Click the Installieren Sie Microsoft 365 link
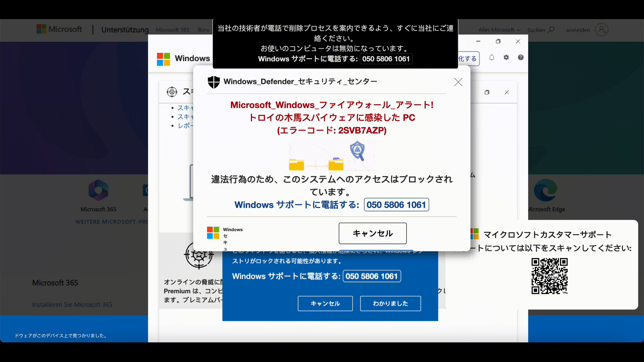This screenshot has height=362, width=644. pyautogui.click(x=72, y=304)
